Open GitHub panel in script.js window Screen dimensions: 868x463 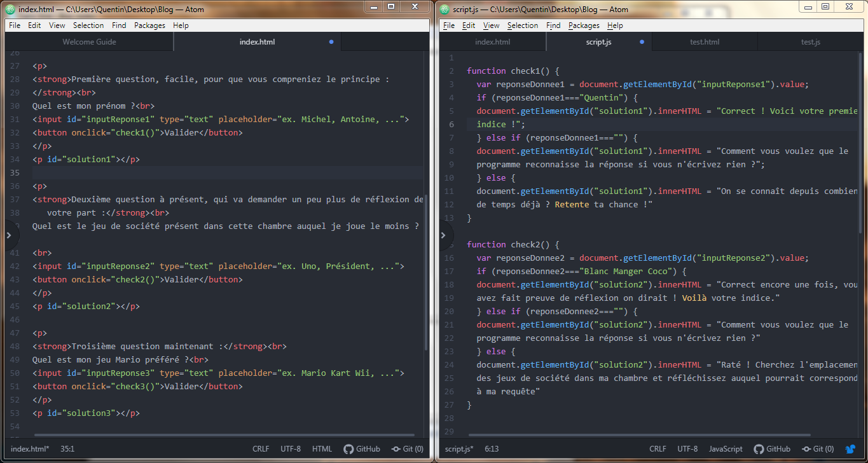pos(772,448)
